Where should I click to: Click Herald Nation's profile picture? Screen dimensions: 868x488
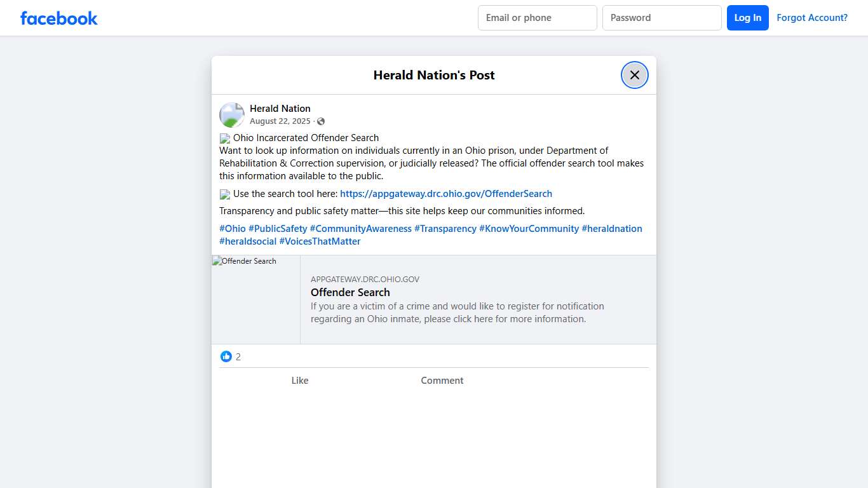click(231, 114)
